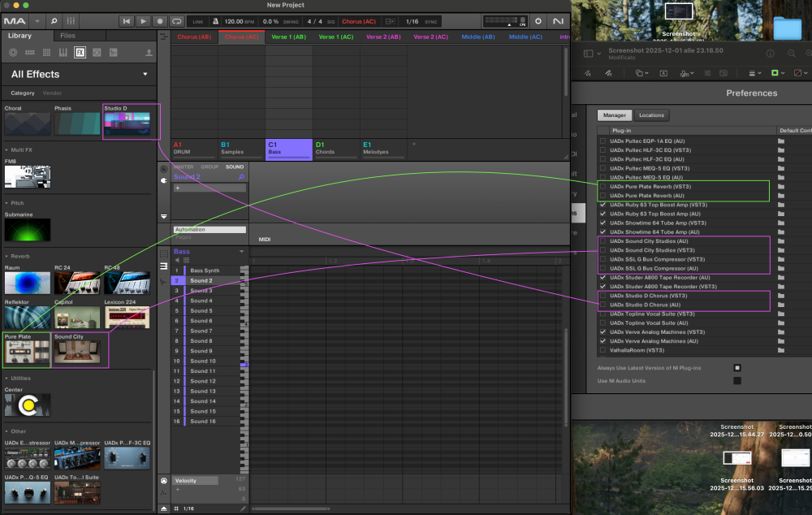The image size is (812, 515).
Task: Click the NI logo in header
Action: 559,21
